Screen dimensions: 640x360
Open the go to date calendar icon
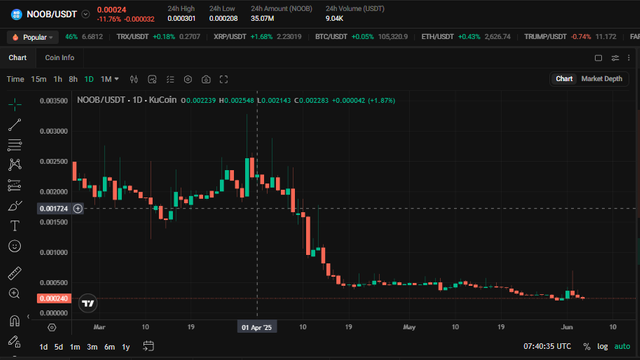(x=149, y=346)
